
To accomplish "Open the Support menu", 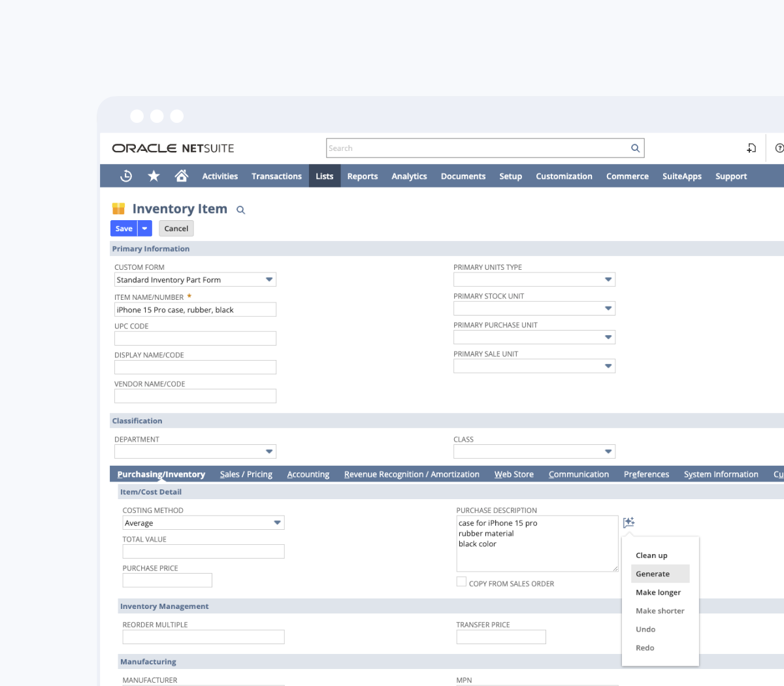I will 731,176.
